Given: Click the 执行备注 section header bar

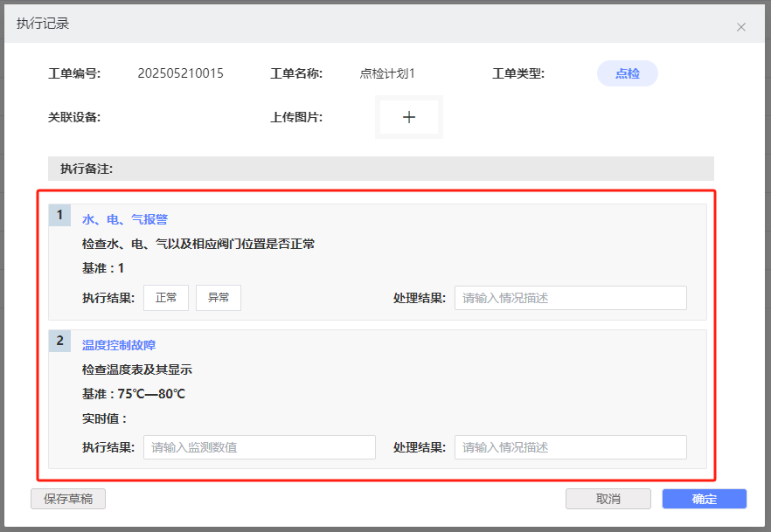Looking at the screenshot, I should [380, 168].
